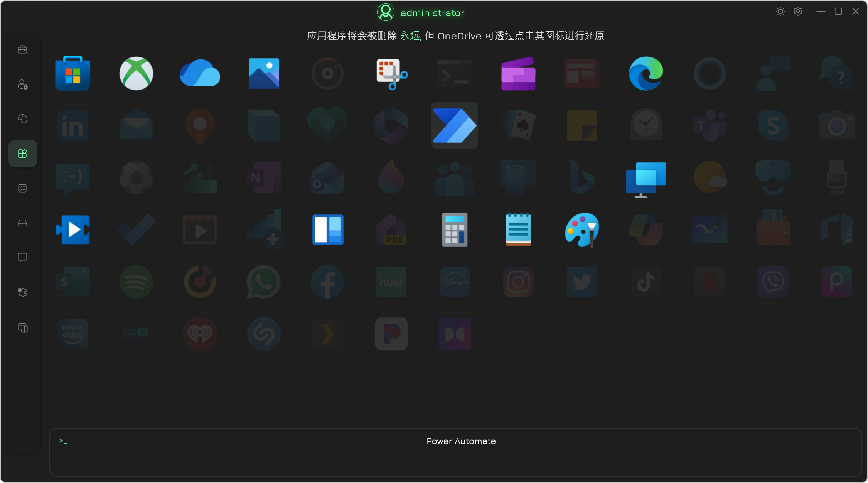
Task: Select the dimmed Plex arrow icon
Action: pyautogui.click(x=328, y=334)
